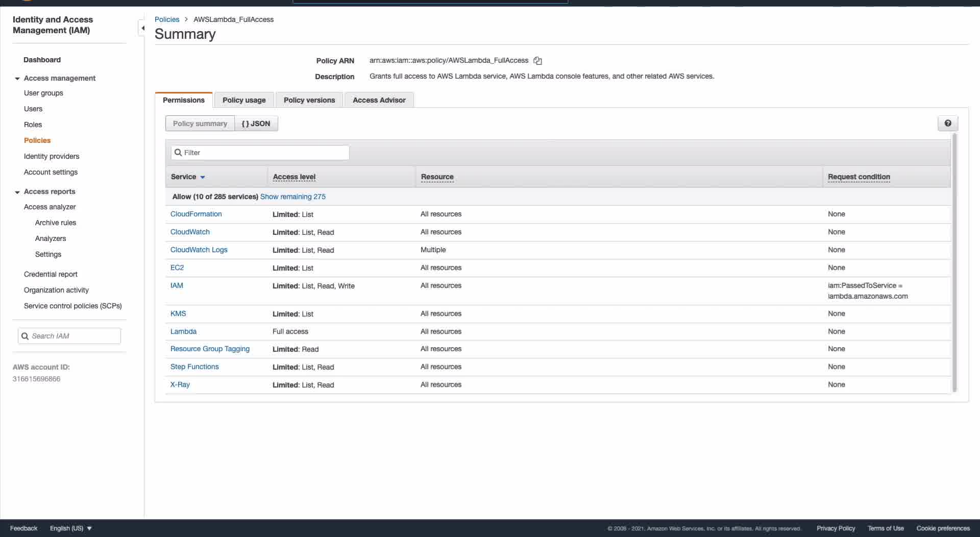
Task: Open the KMS service link
Action: tap(178, 313)
